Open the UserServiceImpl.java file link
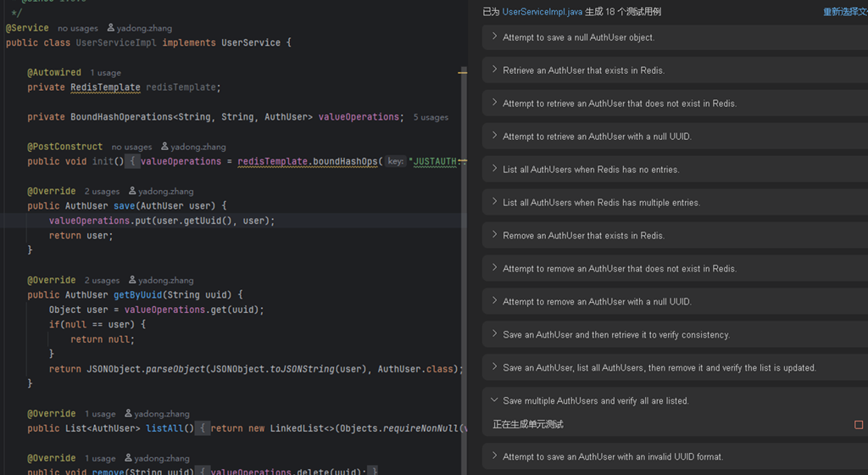The height and width of the screenshot is (475, 868). 542,12
